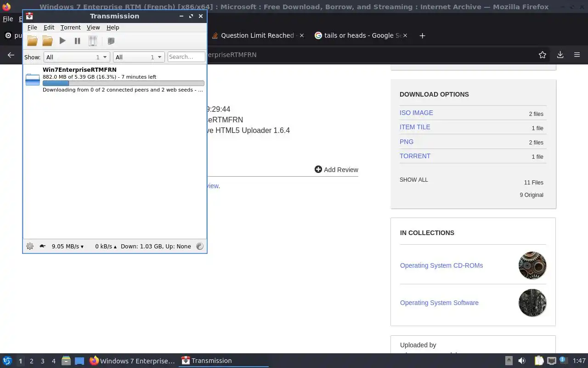588x368 pixels.
Task: Open update notification tray icon
Action: (x=564, y=361)
